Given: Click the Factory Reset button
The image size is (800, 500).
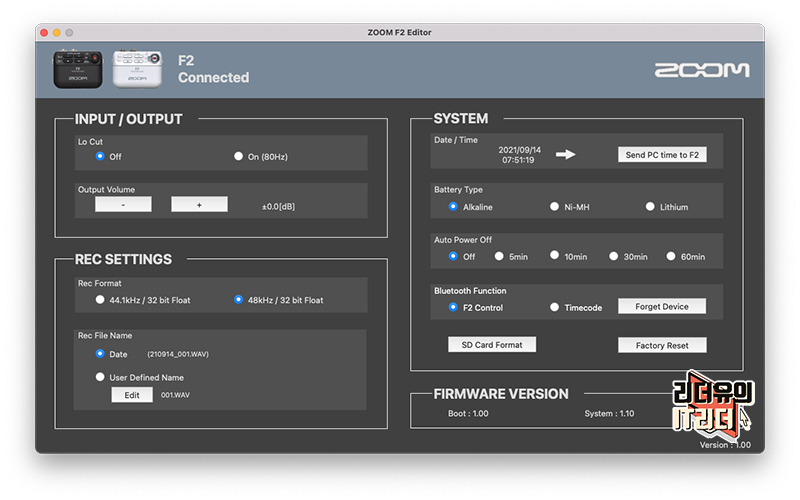Looking at the screenshot, I should [662, 345].
